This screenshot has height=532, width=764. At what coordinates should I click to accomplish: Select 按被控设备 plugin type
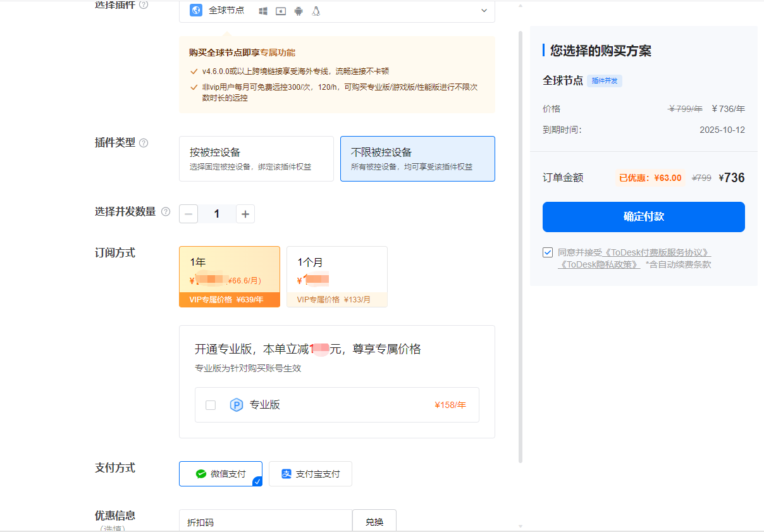tap(256, 159)
